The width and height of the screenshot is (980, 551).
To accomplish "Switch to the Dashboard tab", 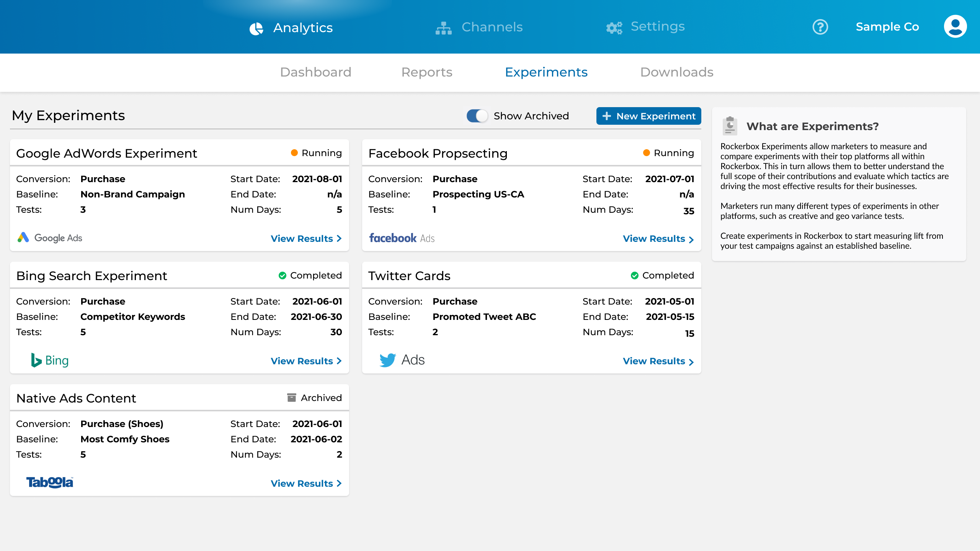I will tap(315, 72).
